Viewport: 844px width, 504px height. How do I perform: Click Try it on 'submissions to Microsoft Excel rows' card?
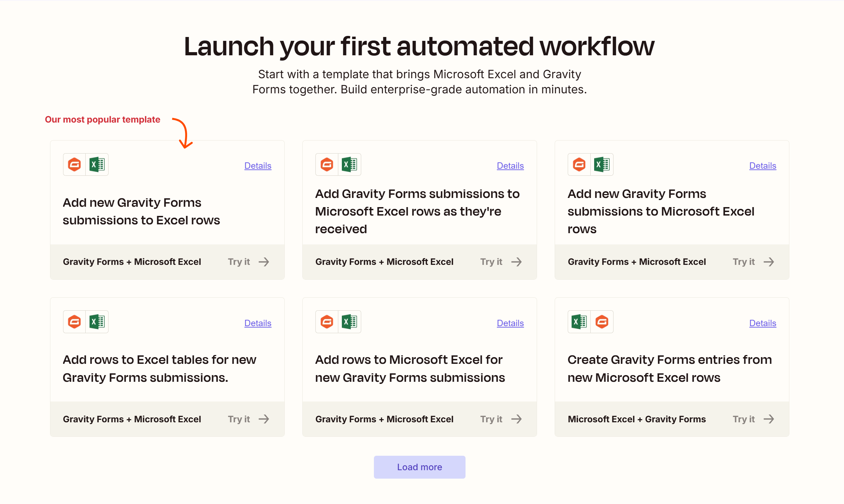click(744, 262)
